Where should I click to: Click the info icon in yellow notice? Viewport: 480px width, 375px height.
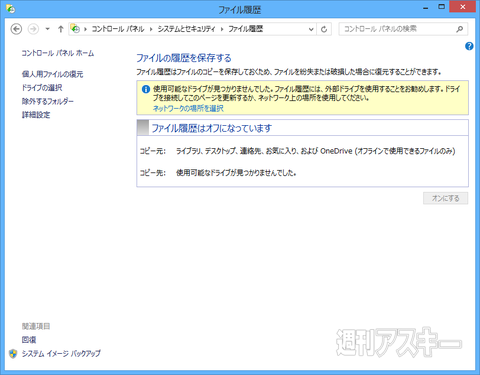[x=146, y=89]
